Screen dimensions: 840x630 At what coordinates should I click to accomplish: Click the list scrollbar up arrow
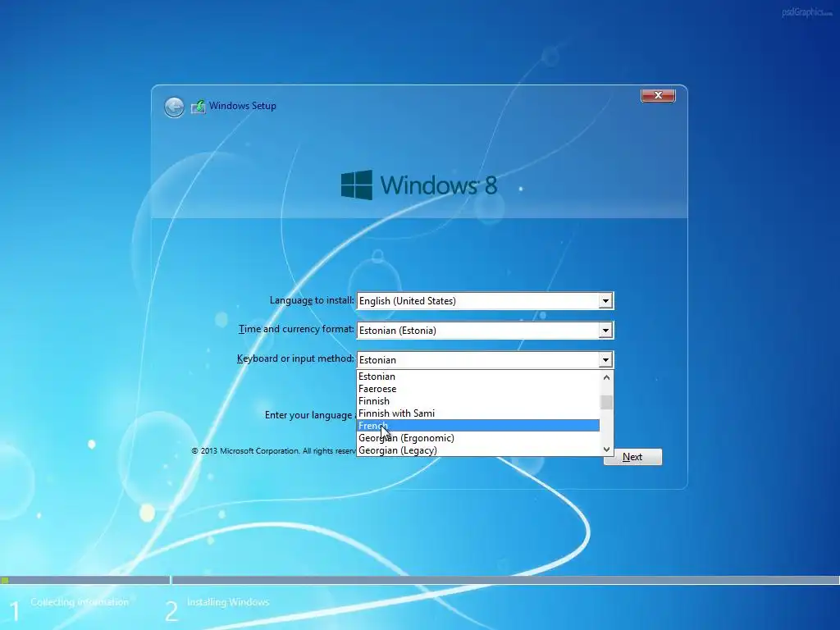606,377
